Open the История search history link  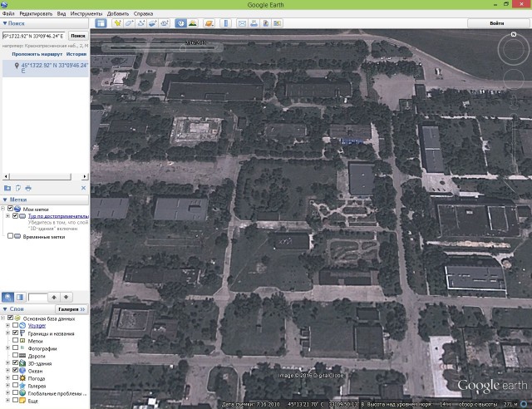point(76,54)
